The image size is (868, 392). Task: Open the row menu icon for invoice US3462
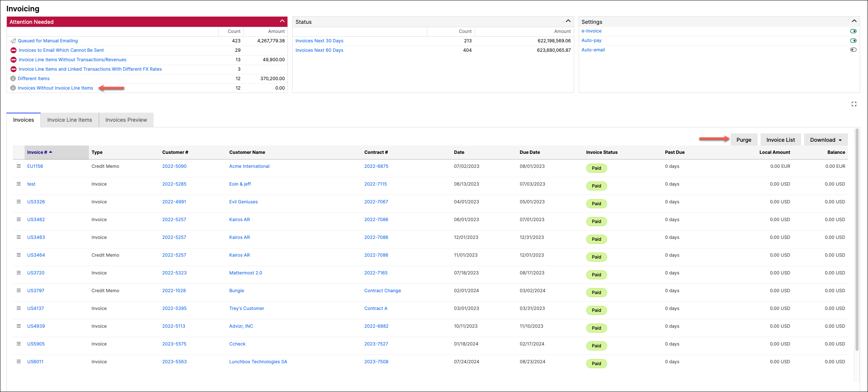(x=19, y=219)
